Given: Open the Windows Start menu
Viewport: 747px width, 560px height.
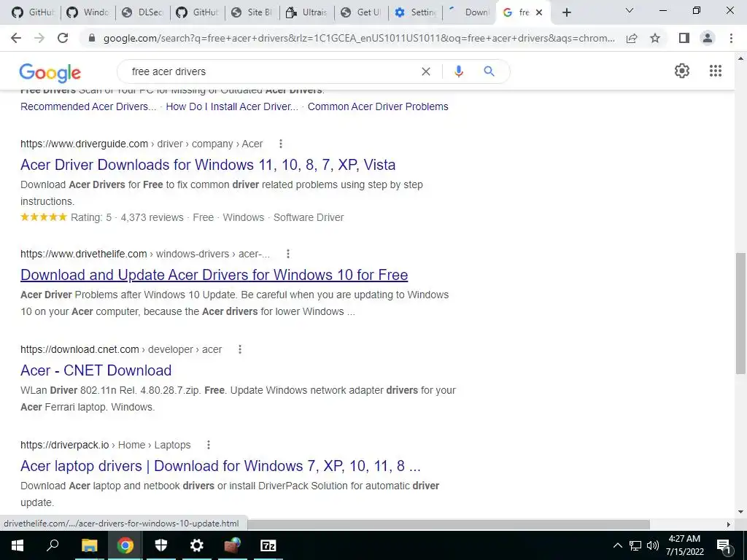Looking at the screenshot, I should click(x=18, y=545).
